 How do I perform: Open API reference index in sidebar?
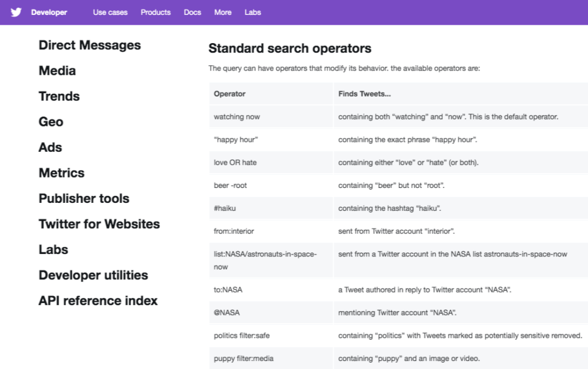click(98, 300)
